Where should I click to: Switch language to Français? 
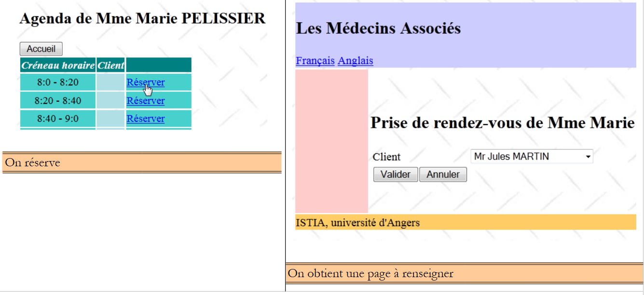(315, 61)
